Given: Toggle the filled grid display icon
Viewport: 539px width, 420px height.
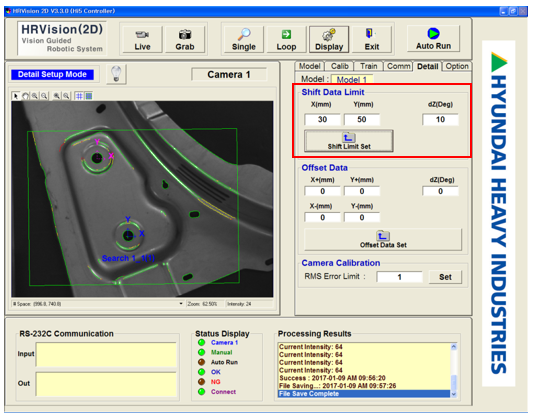Looking at the screenshot, I should point(89,96).
